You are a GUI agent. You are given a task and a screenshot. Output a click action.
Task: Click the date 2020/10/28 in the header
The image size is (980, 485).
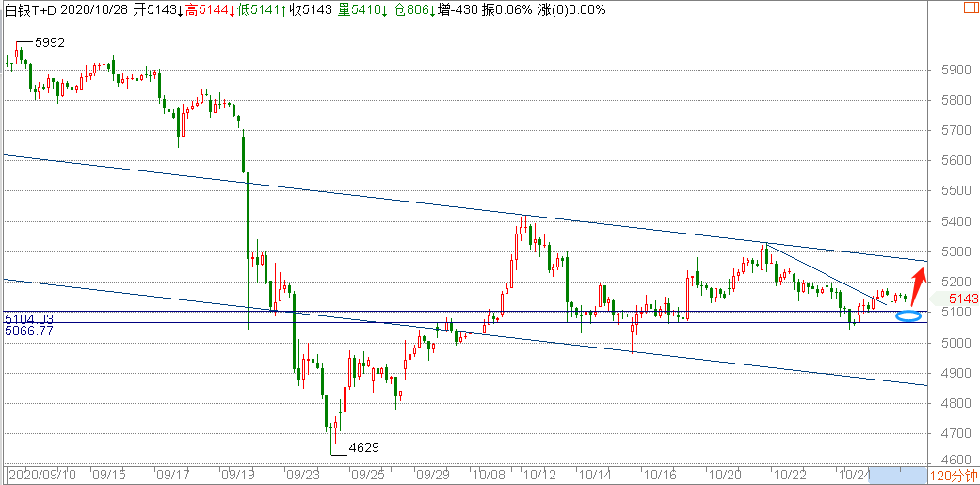tap(92, 10)
